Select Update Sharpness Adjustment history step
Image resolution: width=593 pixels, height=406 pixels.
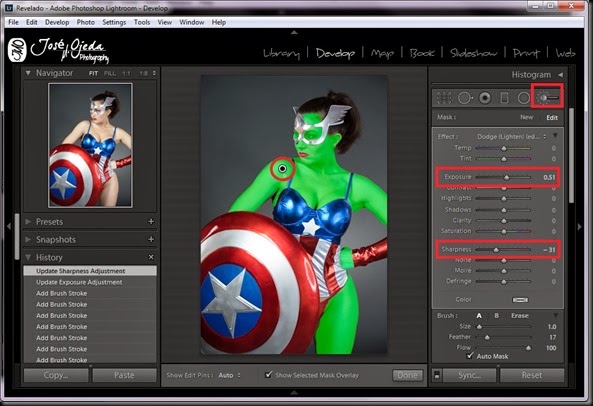[90, 271]
